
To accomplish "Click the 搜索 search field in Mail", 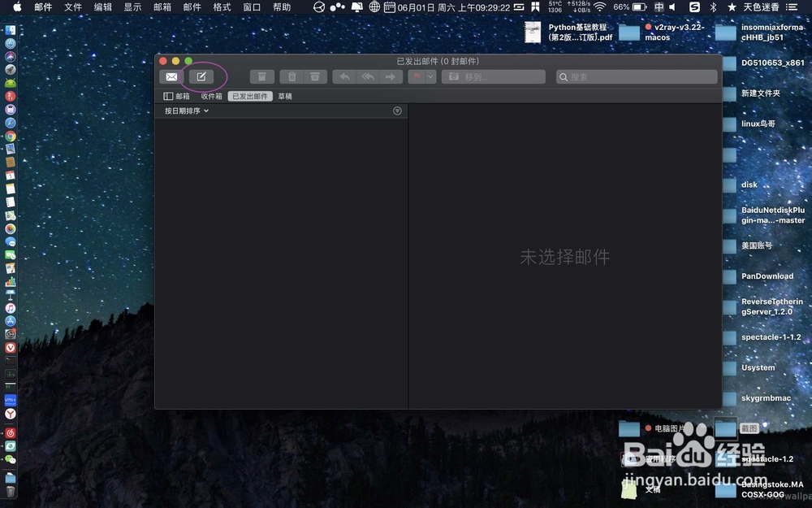I will pos(637,76).
